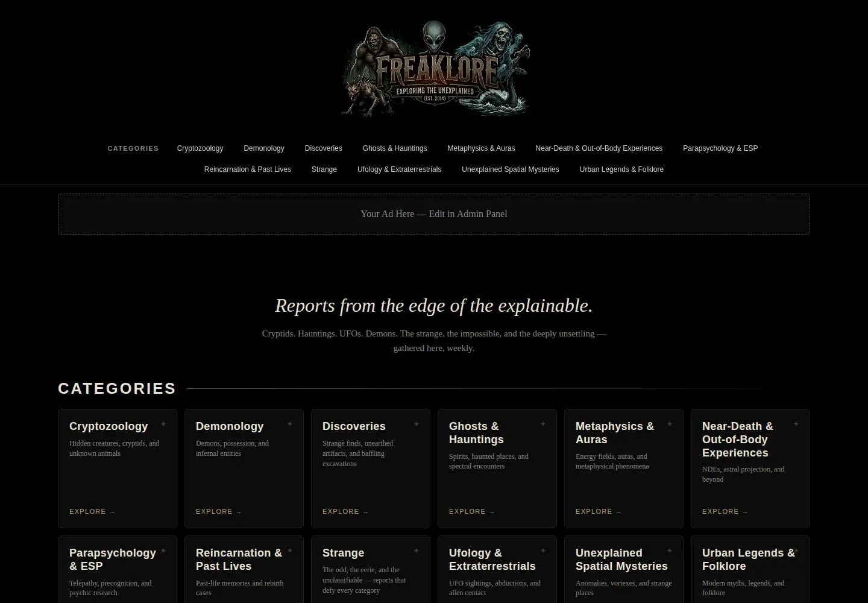Open the Strange category card title
The image size is (868, 603).
(x=343, y=553)
